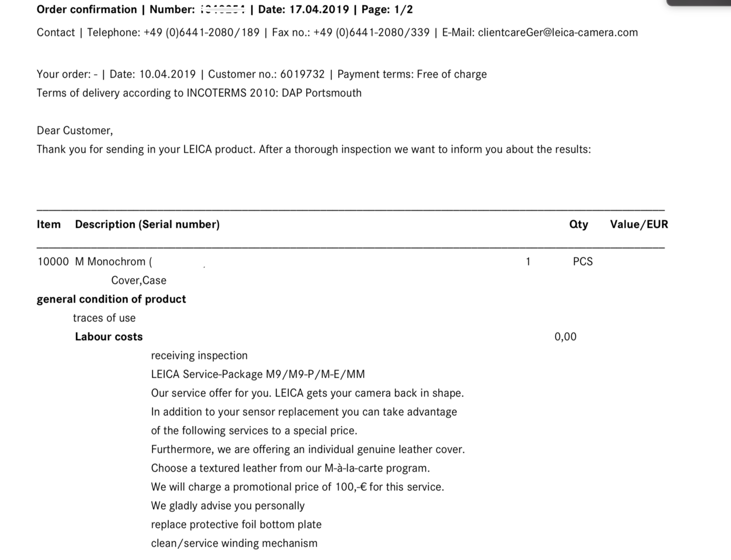
Task: Click the 'Dear Customer,' greeting
Action: point(75,131)
